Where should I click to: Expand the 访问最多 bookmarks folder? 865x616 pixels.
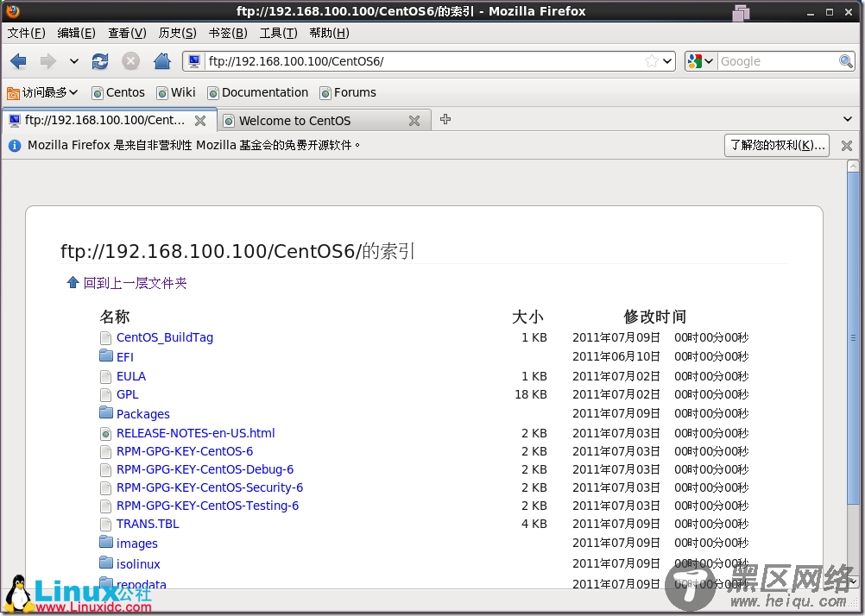point(42,92)
